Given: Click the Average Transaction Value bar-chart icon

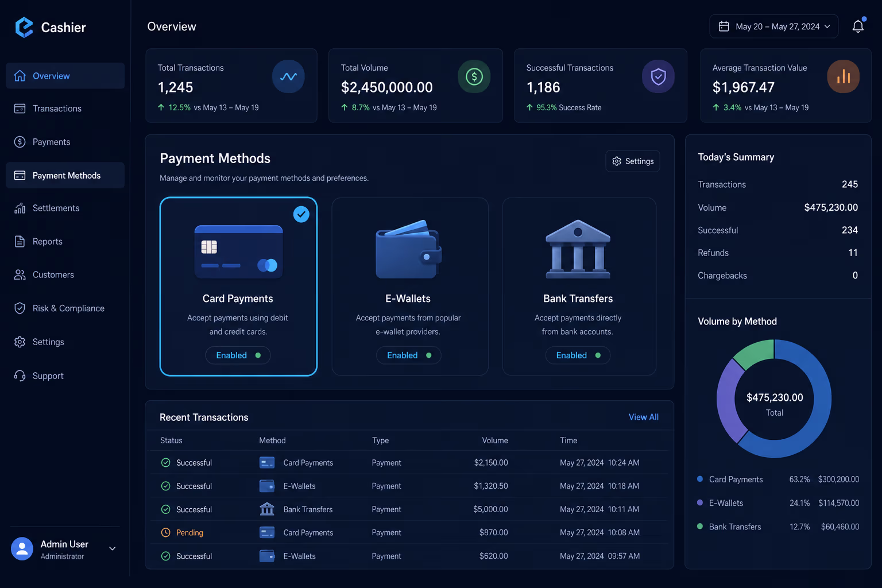Looking at the screenshot, I should pyautogui.click(x=843, y=76).
